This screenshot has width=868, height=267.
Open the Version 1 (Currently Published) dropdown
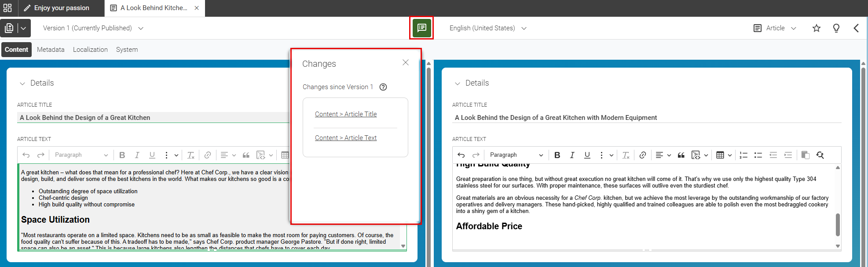[x=93, y=28]
